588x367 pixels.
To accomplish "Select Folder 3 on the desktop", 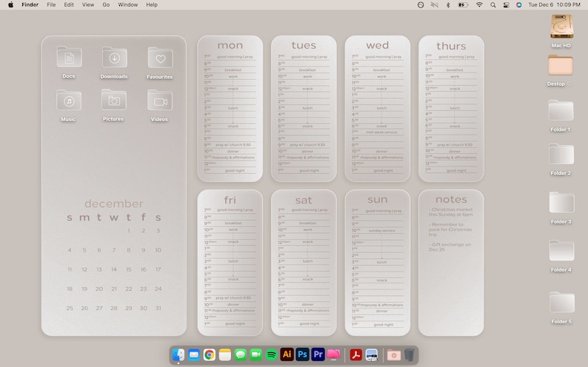I will click(x=561, y=203).
